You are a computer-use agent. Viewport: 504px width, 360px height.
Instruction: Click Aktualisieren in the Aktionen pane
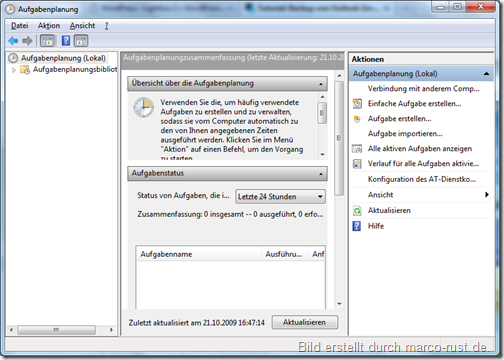coord(389,211)
